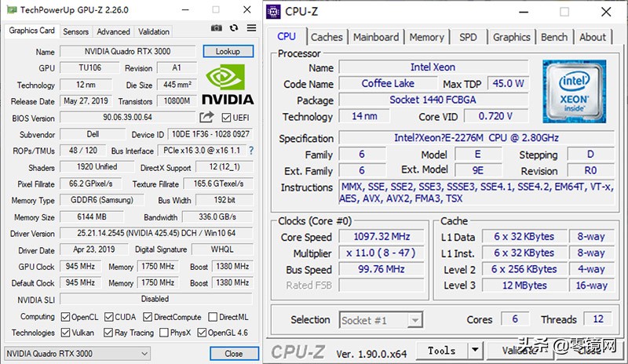Viewport: 628px width, 364px height.
Task: Click the BIOS Version field 90.06.39.00.64
Action: [128, 118]
